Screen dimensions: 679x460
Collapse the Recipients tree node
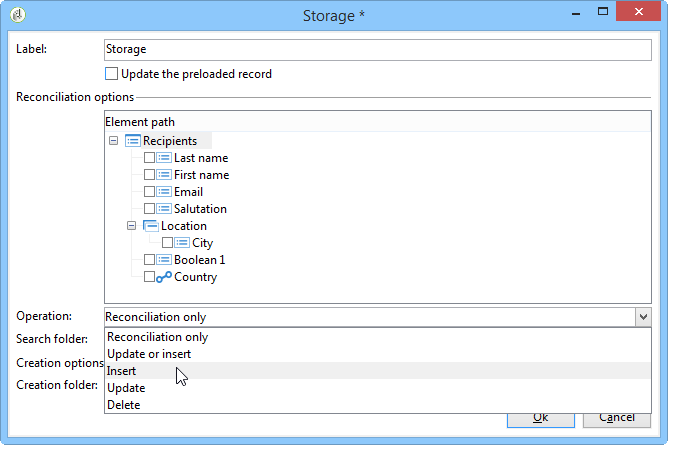point(113,141)
